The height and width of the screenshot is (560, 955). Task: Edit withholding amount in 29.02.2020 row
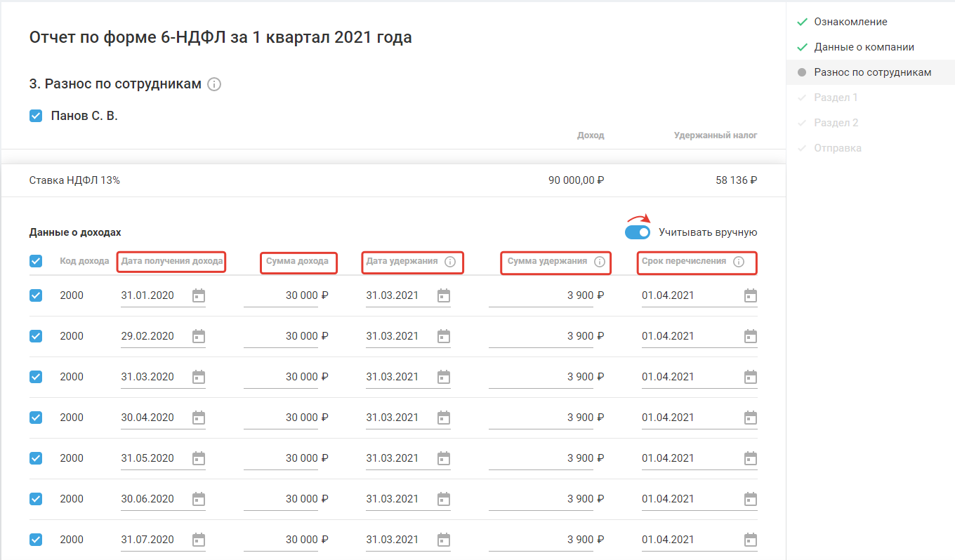(541, 336)
